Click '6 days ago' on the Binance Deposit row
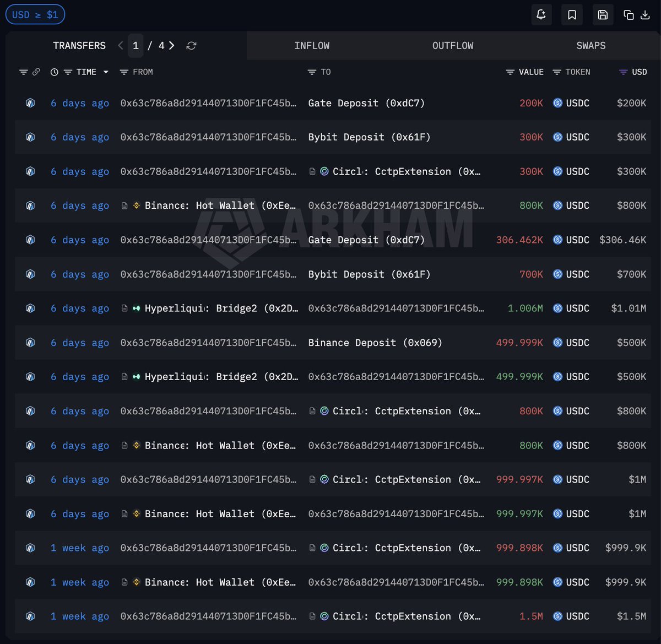 [80, 343]
